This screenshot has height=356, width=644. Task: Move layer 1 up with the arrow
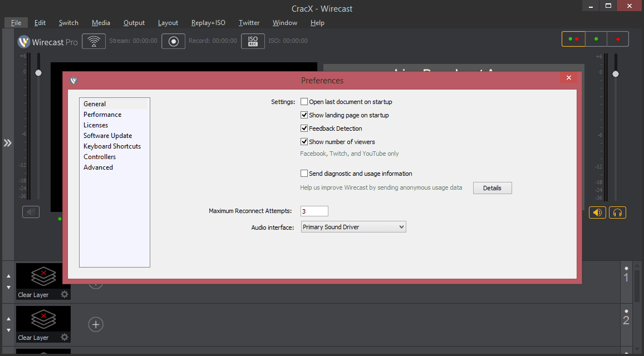point(8,276)
